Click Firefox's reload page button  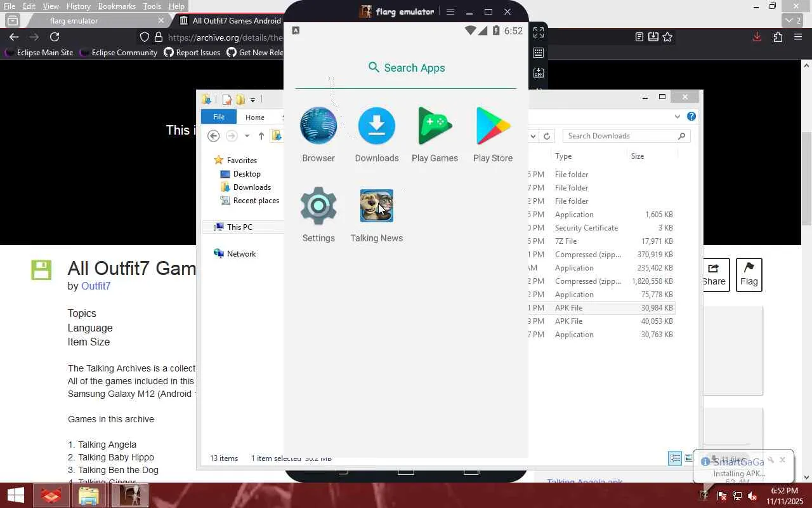point(55,37)
